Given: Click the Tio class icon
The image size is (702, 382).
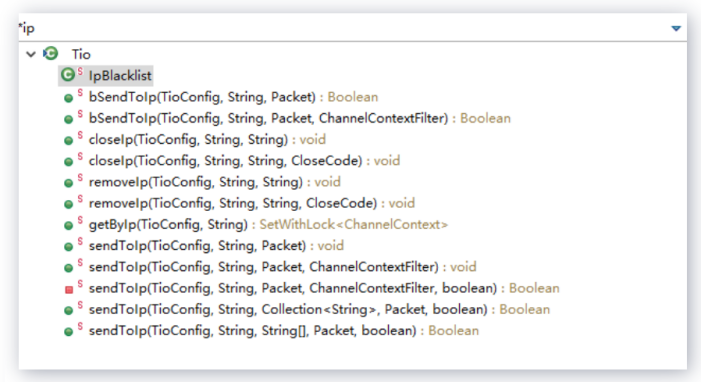Looking at the screenshot, I should (x=51, y=54).
